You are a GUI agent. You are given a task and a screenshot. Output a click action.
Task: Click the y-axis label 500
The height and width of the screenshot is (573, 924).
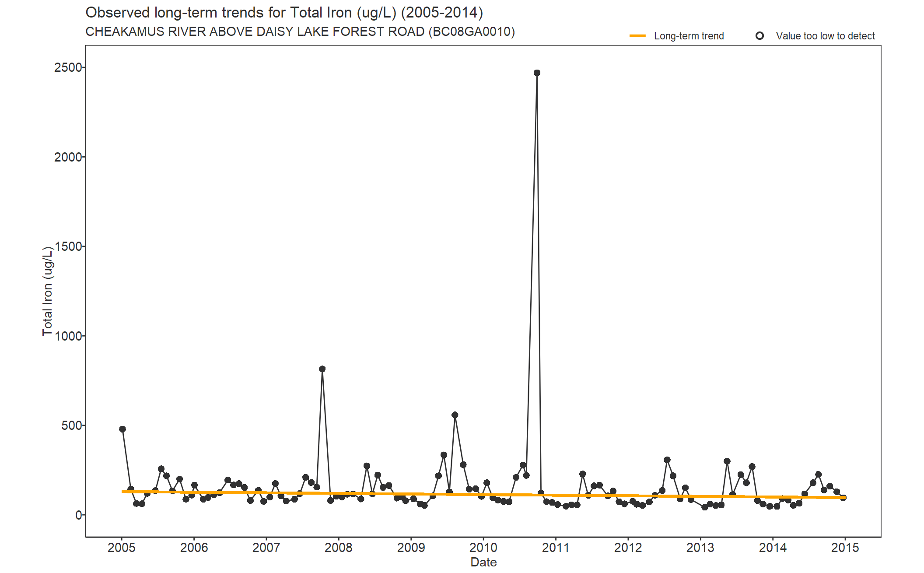pyautogui.click(x=72, y=425)
